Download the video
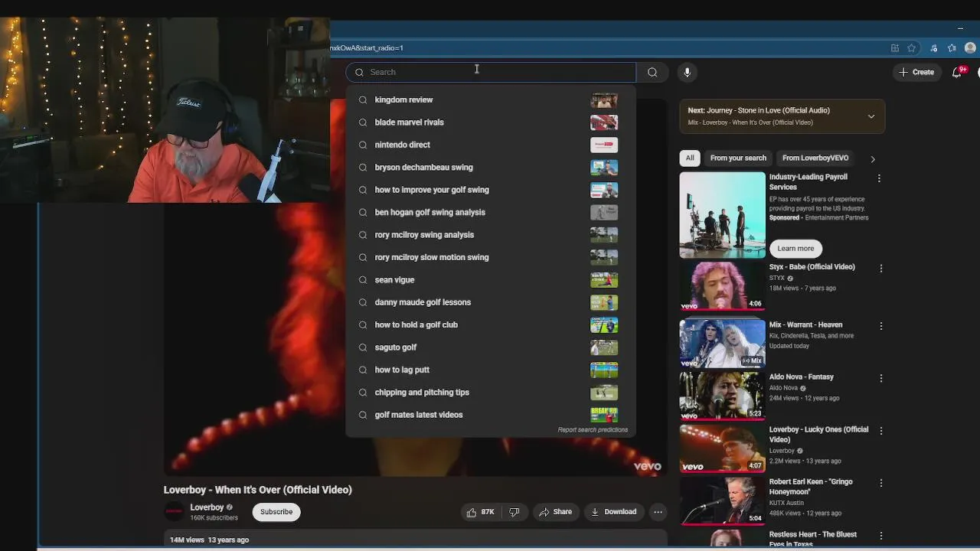 coord(613,512)
